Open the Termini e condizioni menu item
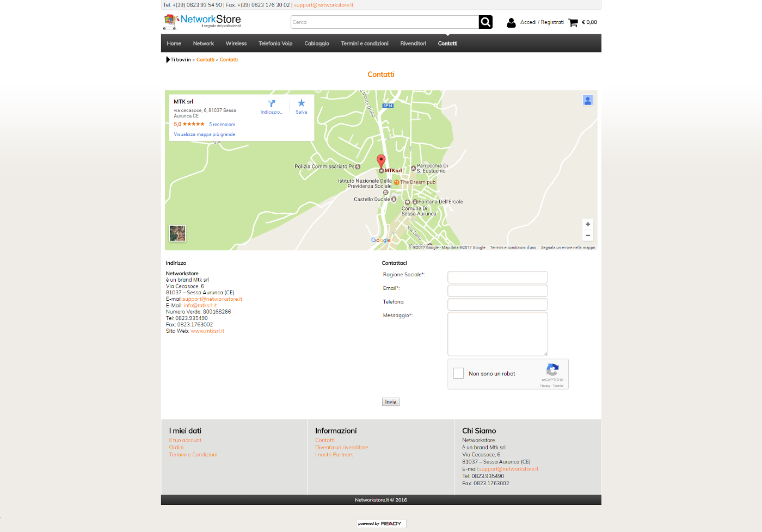Image resolution: width=762 pixels, height=532 pixels. point(365,44)
